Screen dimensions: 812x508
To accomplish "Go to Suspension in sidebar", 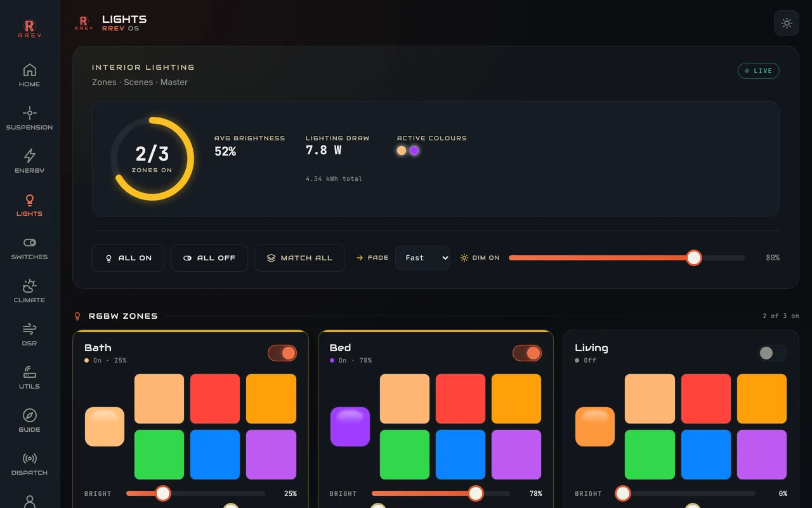I will 29,118.
